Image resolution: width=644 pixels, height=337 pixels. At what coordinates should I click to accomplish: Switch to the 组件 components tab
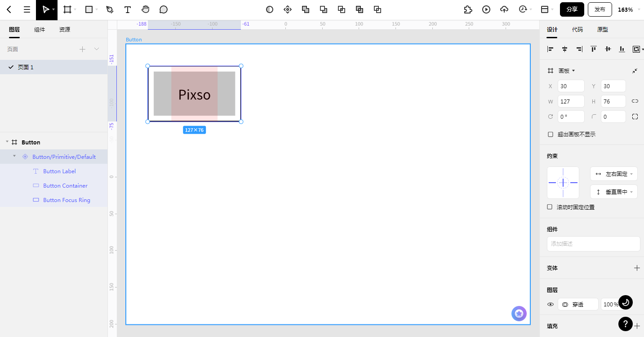pyautogui.click(x=40, y=30)
